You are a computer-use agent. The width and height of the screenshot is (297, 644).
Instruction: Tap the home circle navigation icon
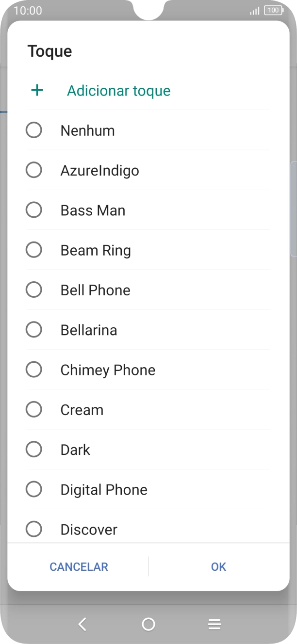tap(148, 624)
